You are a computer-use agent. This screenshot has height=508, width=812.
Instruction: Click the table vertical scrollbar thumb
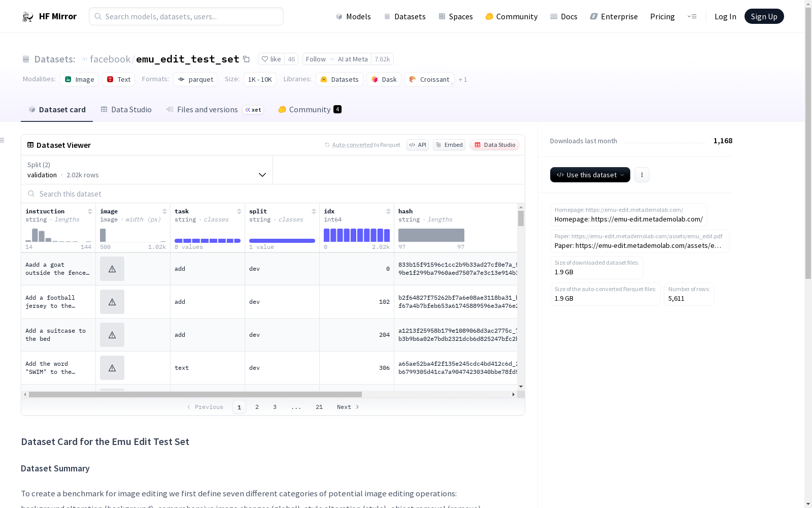[521, 218]
